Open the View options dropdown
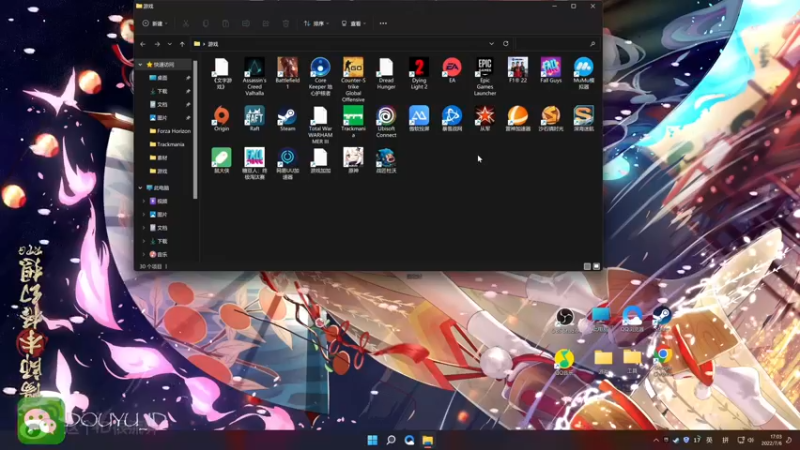This screenshot has height=450, width=800. (x=353, y=23)
